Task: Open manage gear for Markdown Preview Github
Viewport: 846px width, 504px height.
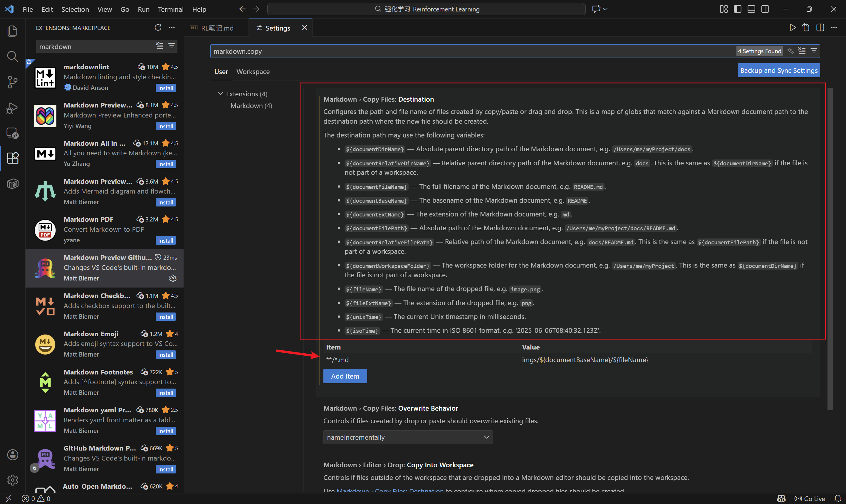Action: [173, 278]
